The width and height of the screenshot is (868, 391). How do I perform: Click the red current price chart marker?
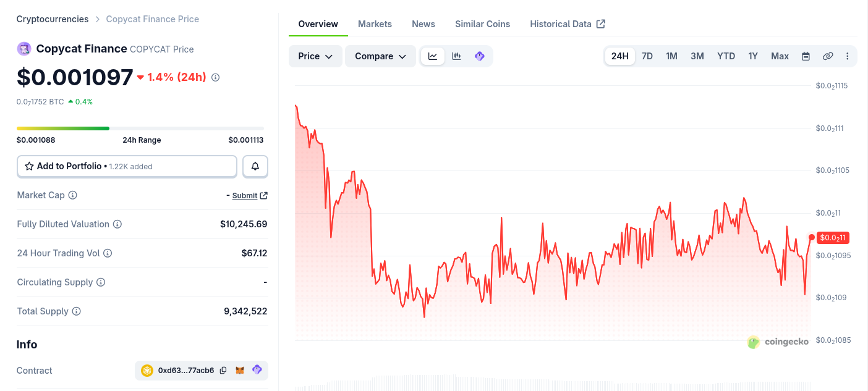pos(811,237)
